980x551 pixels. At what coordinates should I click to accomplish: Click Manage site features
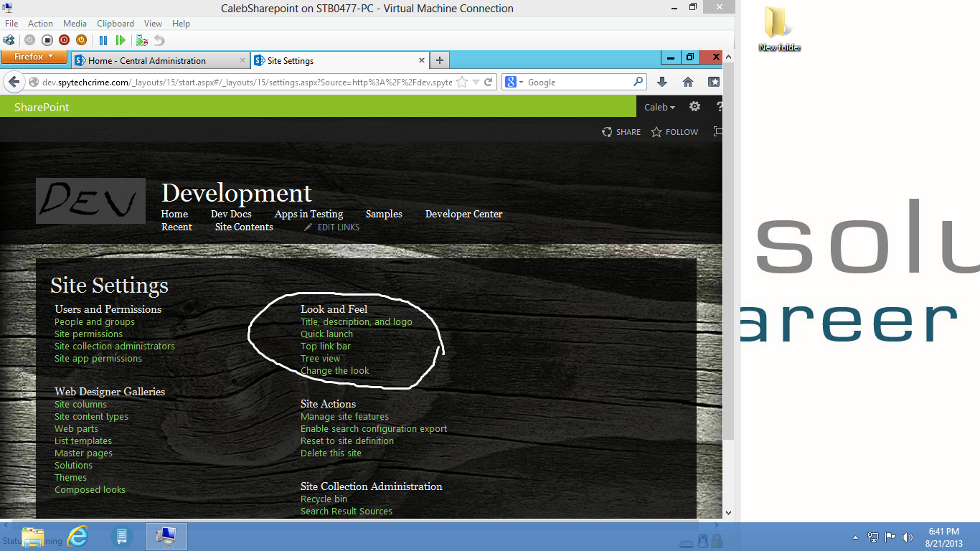coord(344,417)
